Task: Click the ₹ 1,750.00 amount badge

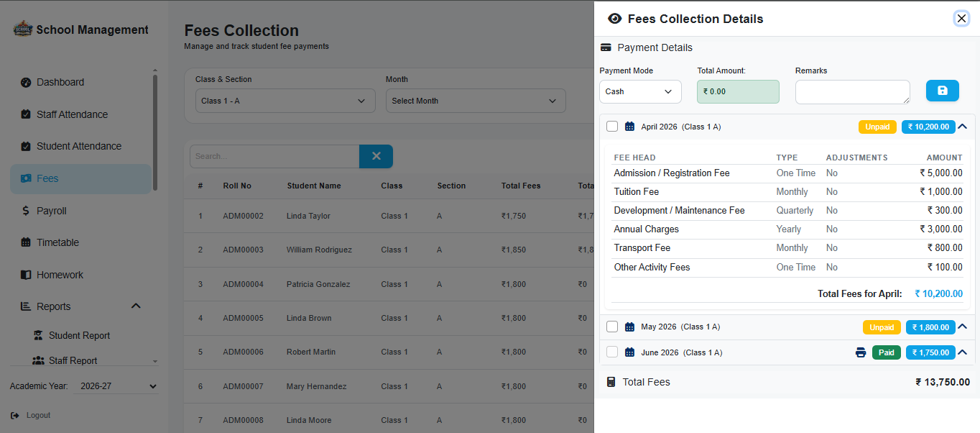Action: (930, 352)
